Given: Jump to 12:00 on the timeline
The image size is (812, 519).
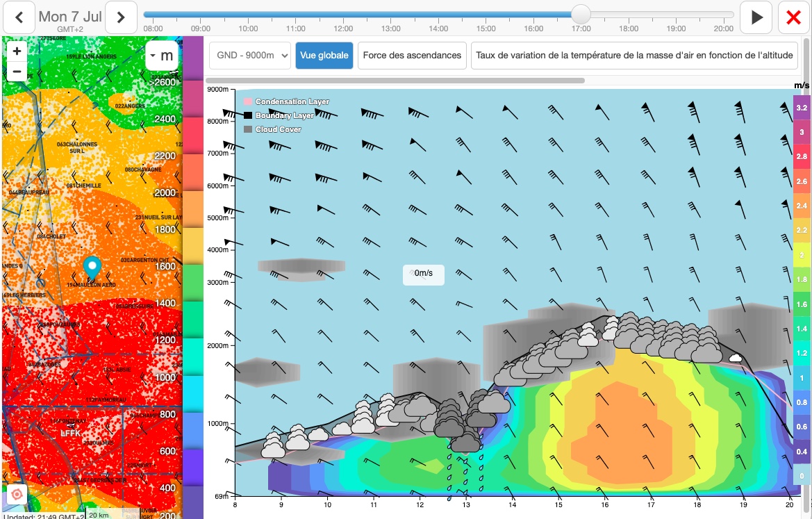Looking at the screenshot, I should (343, 15).
